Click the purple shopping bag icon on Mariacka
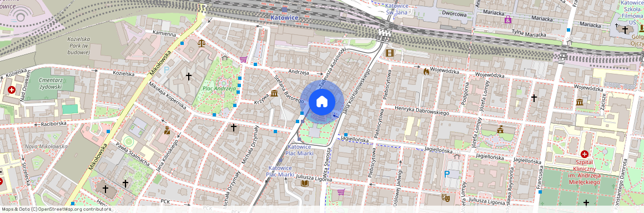The width and height of the screenshot is (644, 213). point(508,19)
